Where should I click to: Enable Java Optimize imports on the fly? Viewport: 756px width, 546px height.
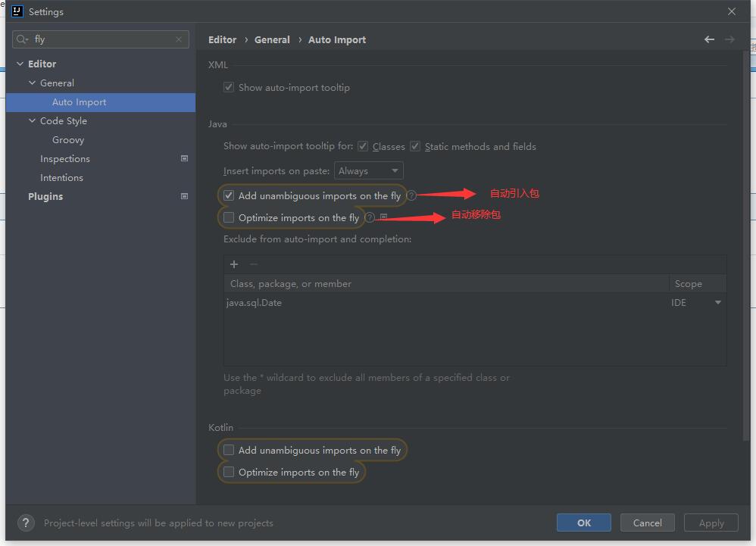(229, 217)
